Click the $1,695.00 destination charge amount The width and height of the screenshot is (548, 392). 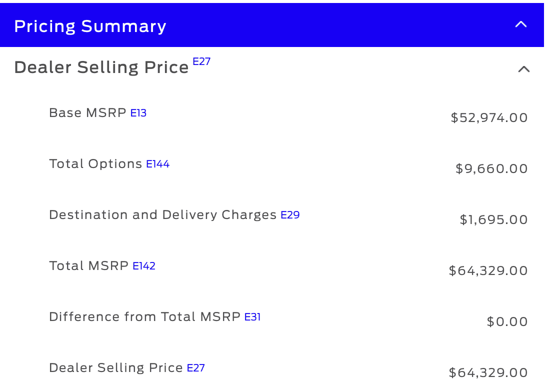[493, 220]
